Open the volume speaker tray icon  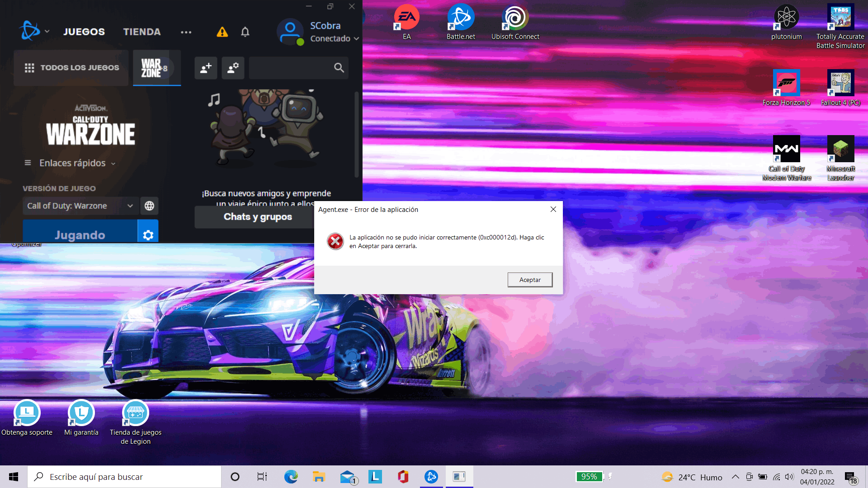point(789,477)
